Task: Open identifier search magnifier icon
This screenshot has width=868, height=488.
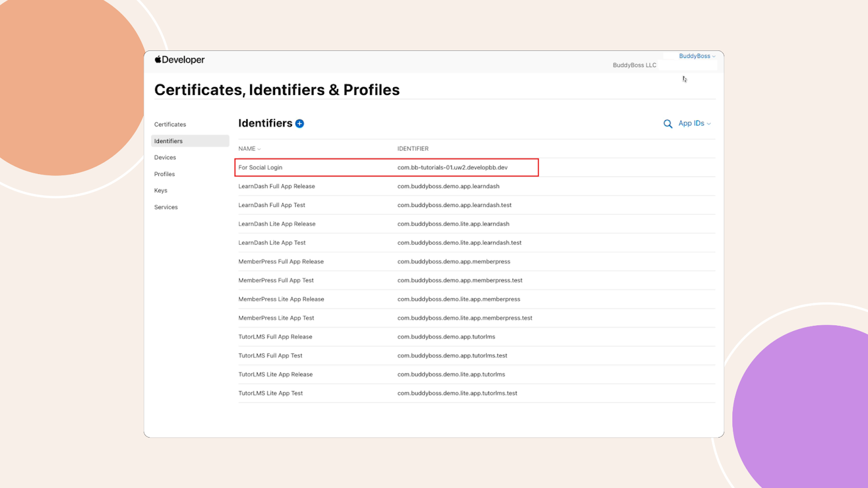Action: [x=668, y=124]
